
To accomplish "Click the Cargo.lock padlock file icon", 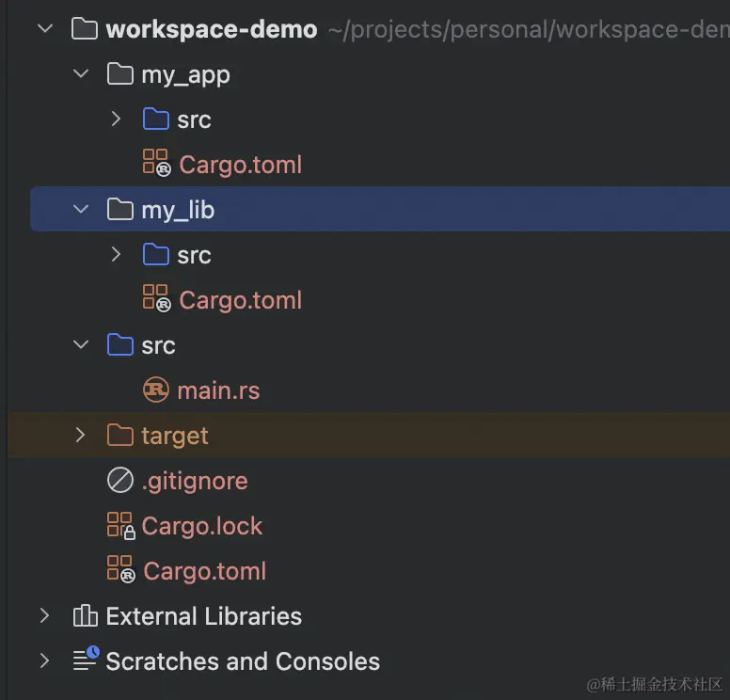I will click(x=120, y=525).
